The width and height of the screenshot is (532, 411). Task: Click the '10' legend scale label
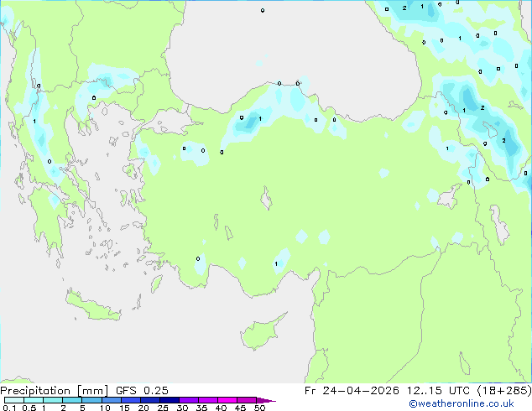(x=105, y=408)
